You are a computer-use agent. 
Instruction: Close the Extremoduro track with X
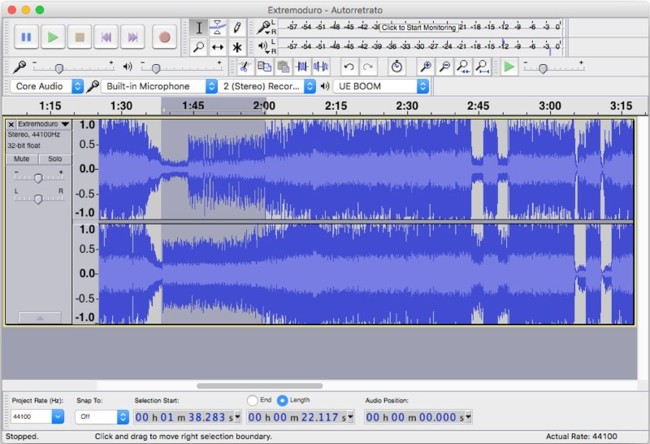click(11, 124)
